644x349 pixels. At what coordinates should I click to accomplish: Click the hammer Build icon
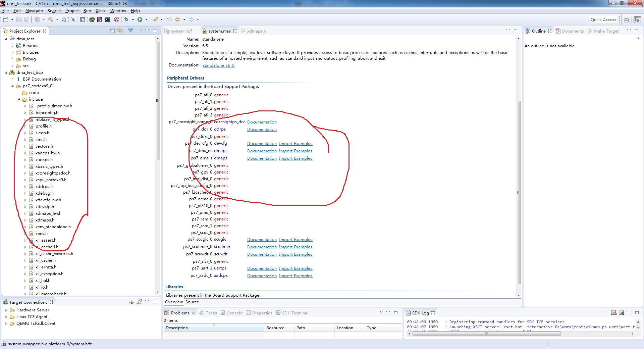[51, 20]
